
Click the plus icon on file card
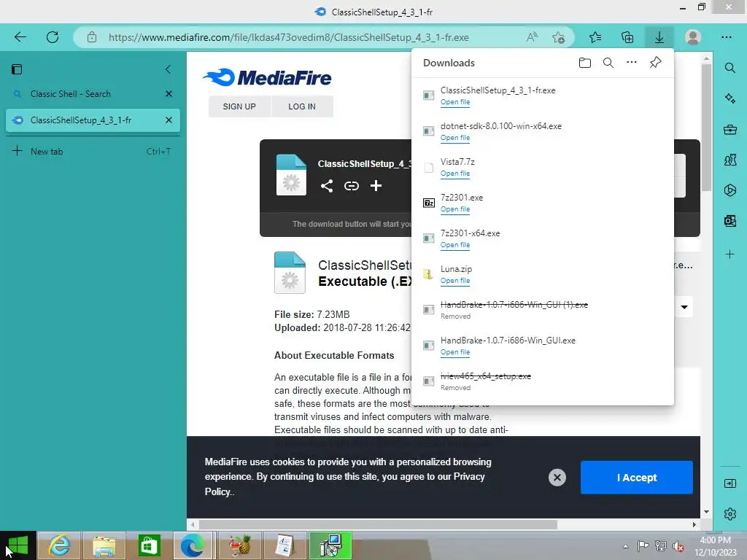tap(376, 185)
